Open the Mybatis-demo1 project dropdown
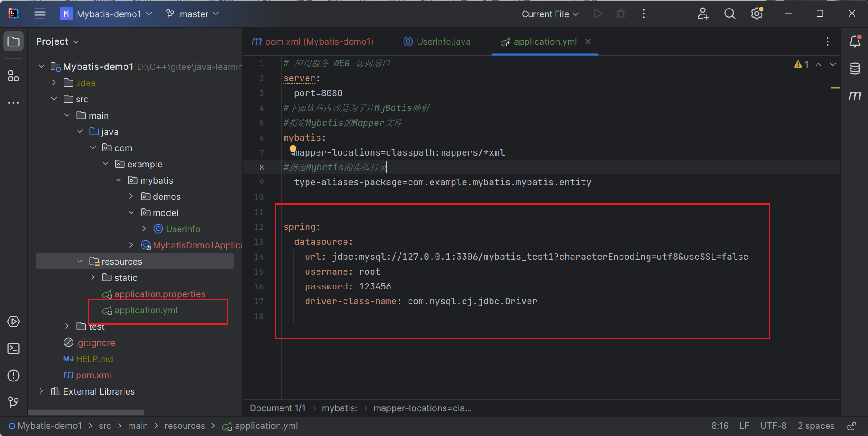868x436 pixels. click(106, 14)
